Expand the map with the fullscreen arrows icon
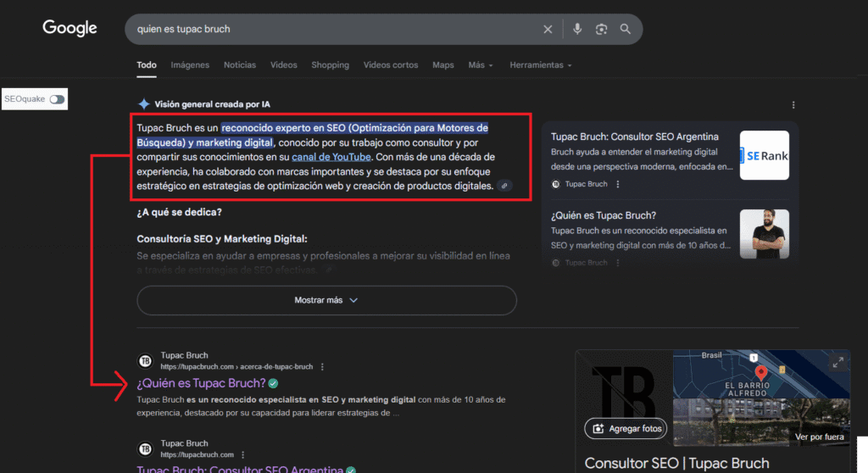Viewport: 868px width, 473px height. click(x=838, y=363)
